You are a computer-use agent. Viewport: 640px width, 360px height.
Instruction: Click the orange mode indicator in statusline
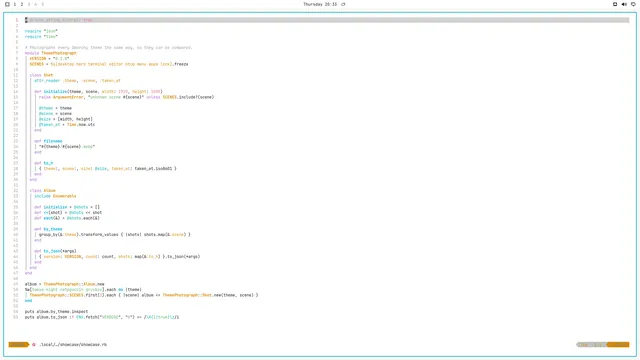(x=18, y=344)
